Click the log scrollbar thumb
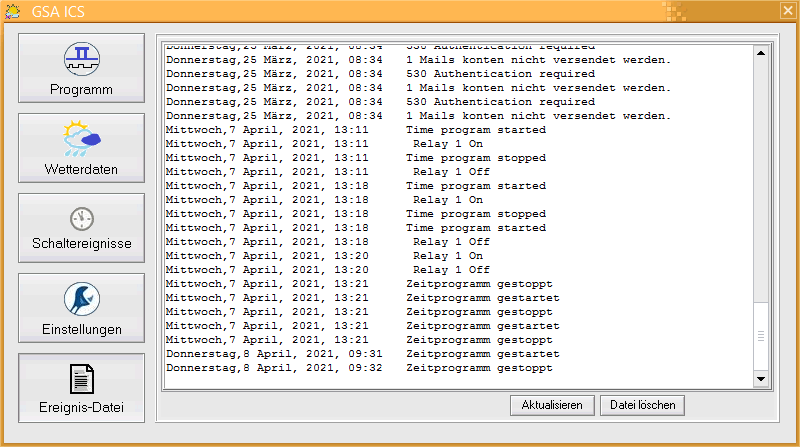Image resolution: width=800 pixels, height=447 pixels. [761, 336]
